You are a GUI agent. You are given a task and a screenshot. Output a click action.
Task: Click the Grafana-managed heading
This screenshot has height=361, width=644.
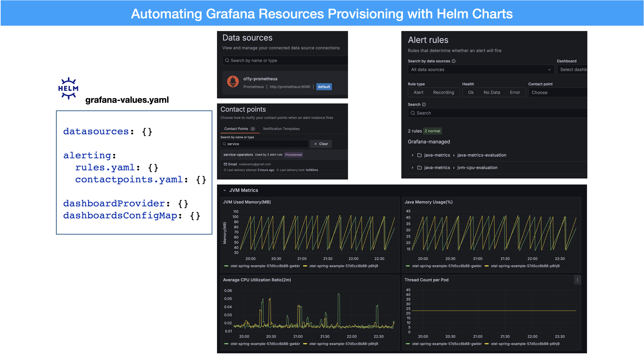(x=429, y=142)
